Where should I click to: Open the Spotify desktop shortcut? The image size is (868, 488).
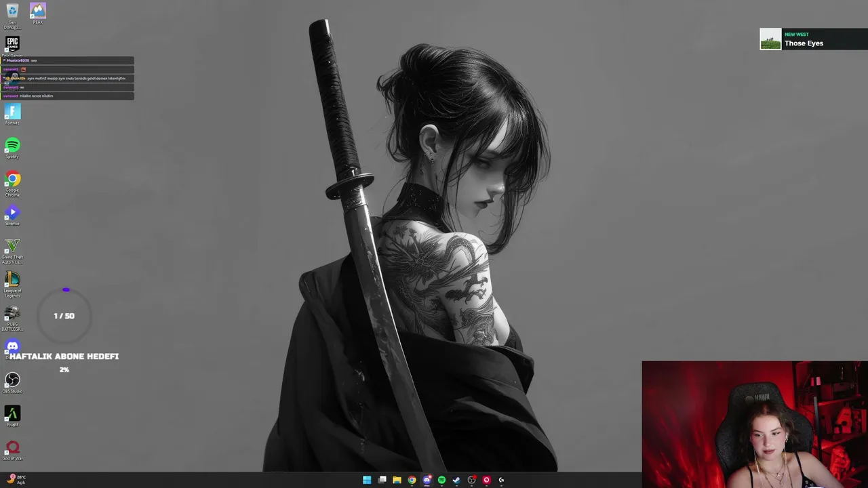click(12, 148)
